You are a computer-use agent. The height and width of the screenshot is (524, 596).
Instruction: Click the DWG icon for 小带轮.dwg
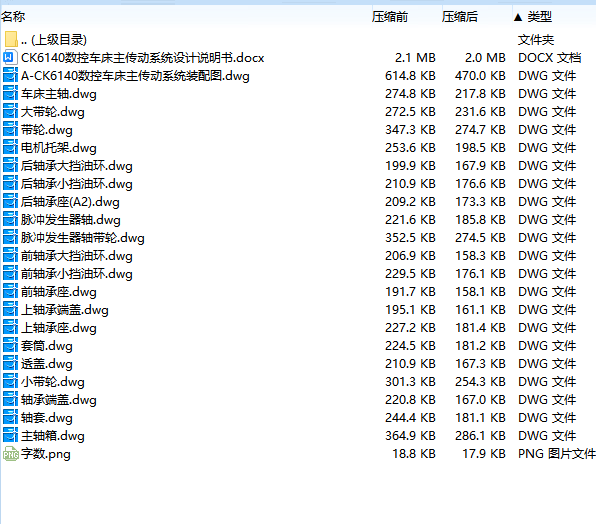pyautogui.click(x=10, y=382)
